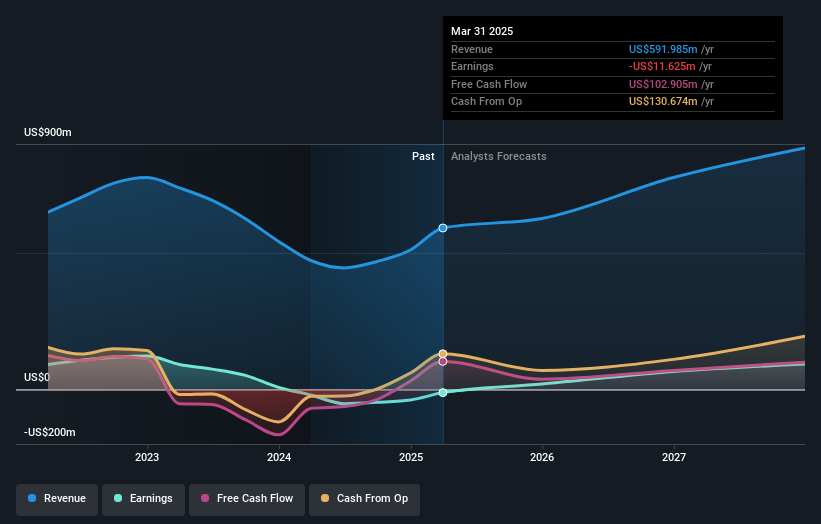This screenshot has height=524, width=821.
Task: Click the teal Earnings data point marker
Action: point(443,393)
